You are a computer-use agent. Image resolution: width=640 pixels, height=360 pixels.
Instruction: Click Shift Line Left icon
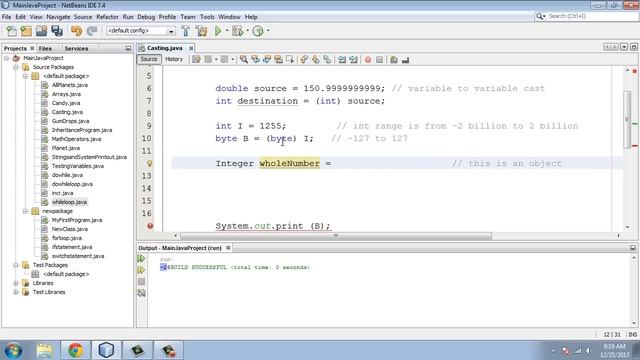(x=342, y=60)
